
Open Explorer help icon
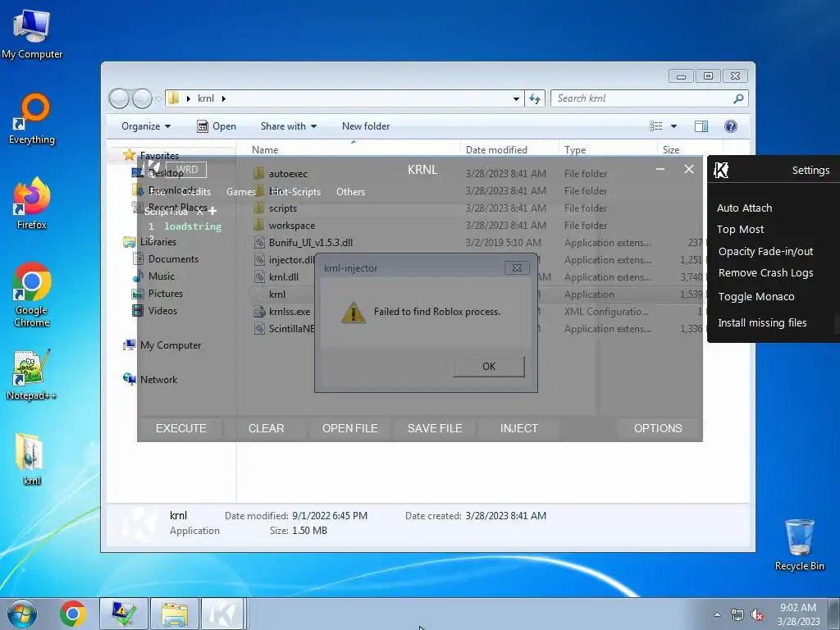pos(731,126)
